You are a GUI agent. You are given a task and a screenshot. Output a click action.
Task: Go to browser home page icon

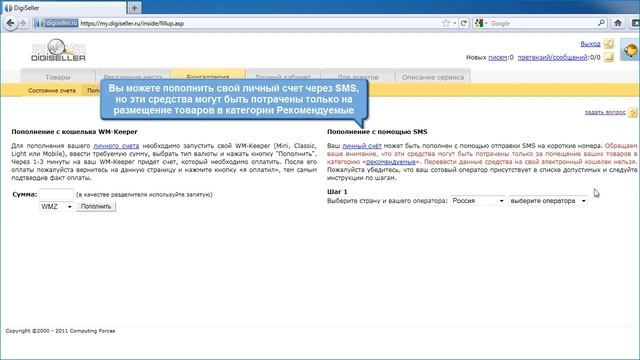coord(618,23)
